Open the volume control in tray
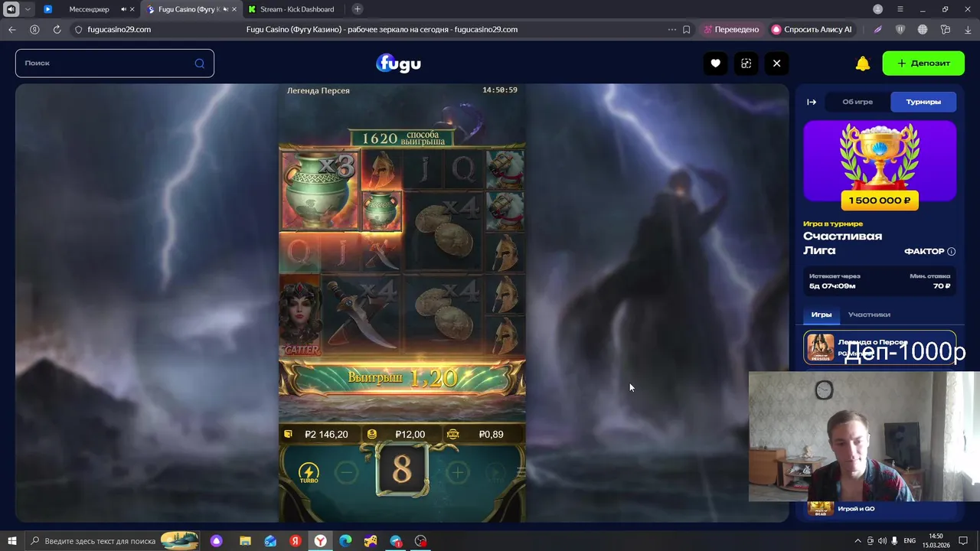This screenshot has height=551, width=980. click(882, 541)
